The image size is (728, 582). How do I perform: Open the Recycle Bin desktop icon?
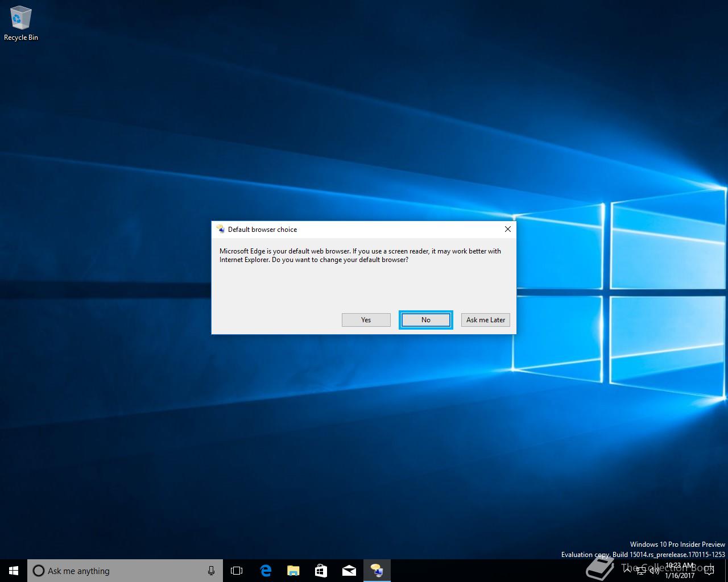point(21,24)
